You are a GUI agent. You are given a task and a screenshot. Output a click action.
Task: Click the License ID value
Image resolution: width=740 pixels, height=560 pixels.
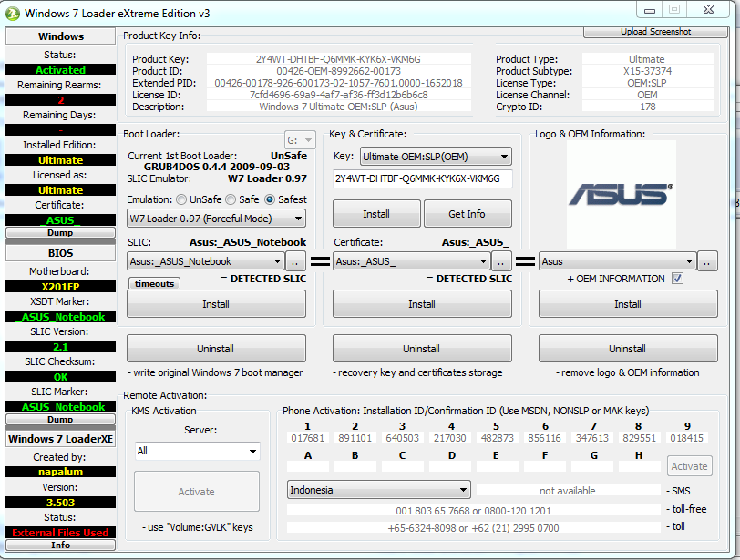(338, 95)
